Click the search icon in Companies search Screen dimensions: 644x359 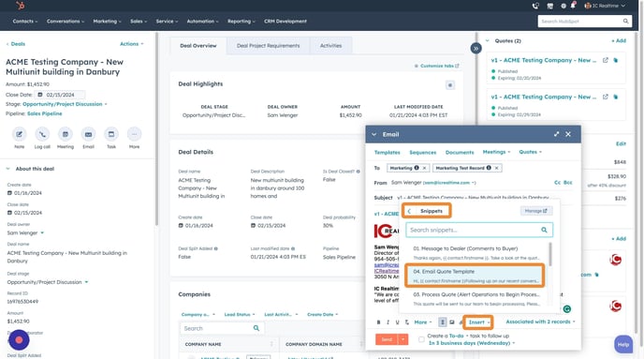256,328
